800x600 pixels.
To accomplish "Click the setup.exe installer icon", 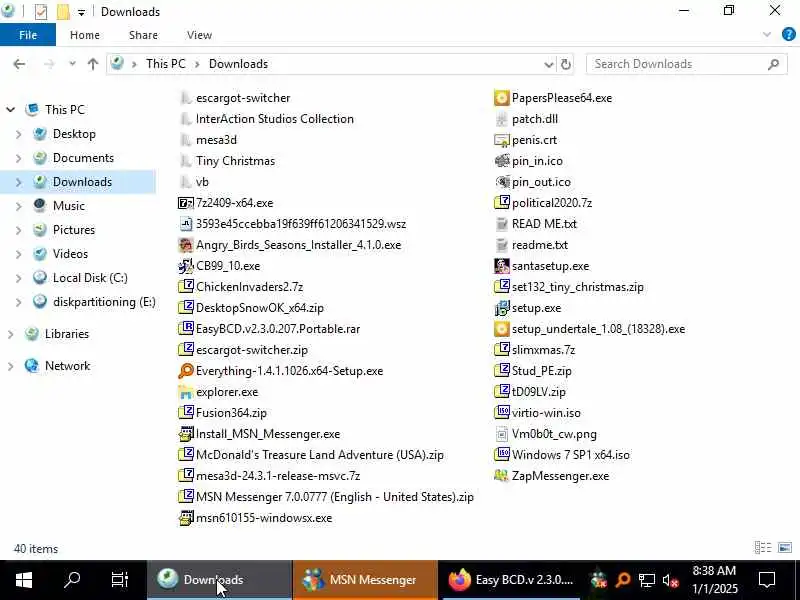I will click(502, 308).
